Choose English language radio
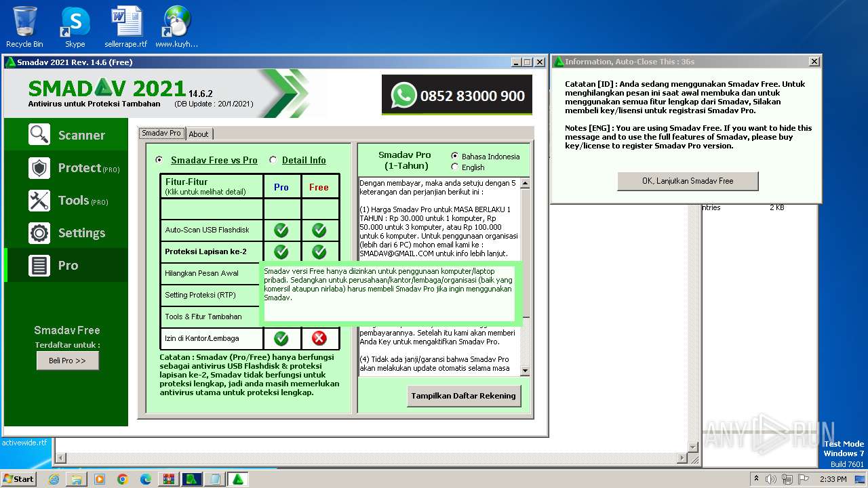 pos(454,167)
